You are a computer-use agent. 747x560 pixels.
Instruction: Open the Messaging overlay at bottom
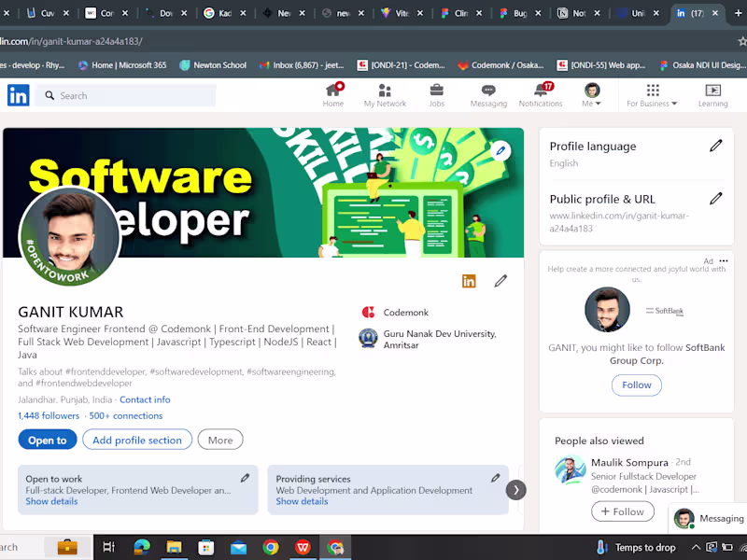(x=710, y=518)
